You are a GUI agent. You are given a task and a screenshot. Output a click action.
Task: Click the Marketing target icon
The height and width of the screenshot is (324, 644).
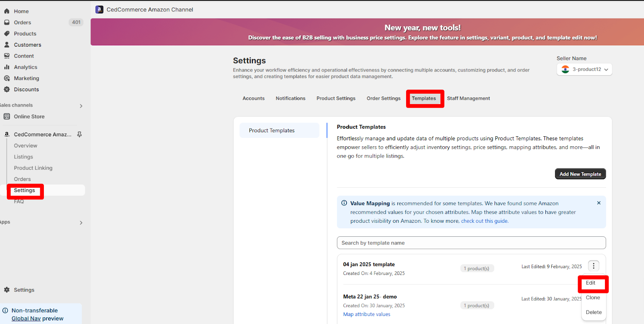[x=7, y=78]
